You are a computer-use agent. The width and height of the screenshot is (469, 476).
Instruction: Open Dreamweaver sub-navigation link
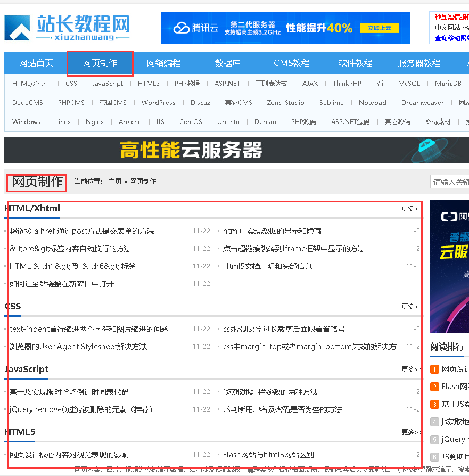click(423, 103)
